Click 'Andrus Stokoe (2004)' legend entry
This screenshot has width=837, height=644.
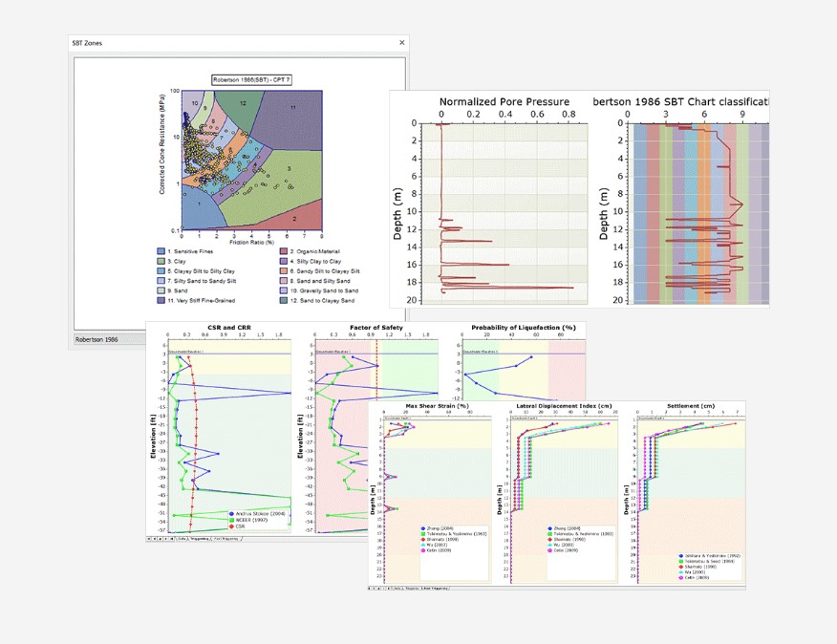[x=258, y=514]
